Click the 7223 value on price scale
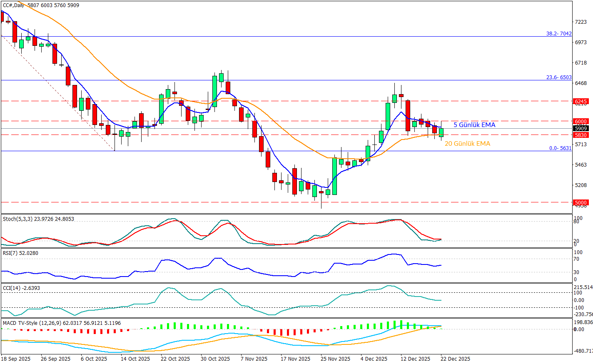 click(x=580, y=22)
